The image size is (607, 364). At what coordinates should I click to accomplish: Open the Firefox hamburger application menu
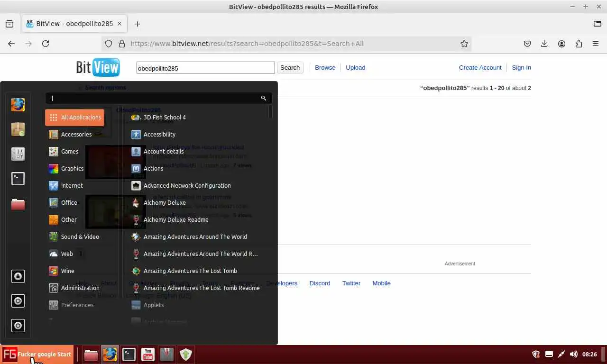pyautogui.click(x=596, y=44)
